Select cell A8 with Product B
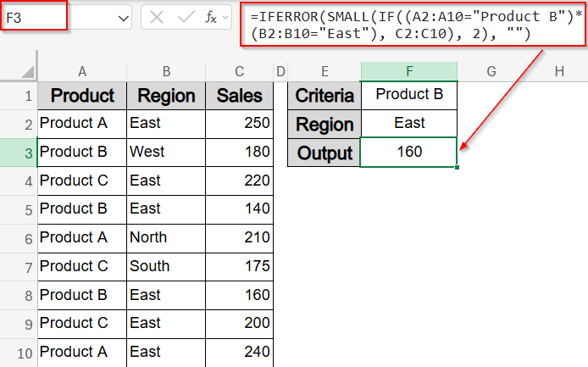This screenshot has width=588, height=367. (82, 295)
